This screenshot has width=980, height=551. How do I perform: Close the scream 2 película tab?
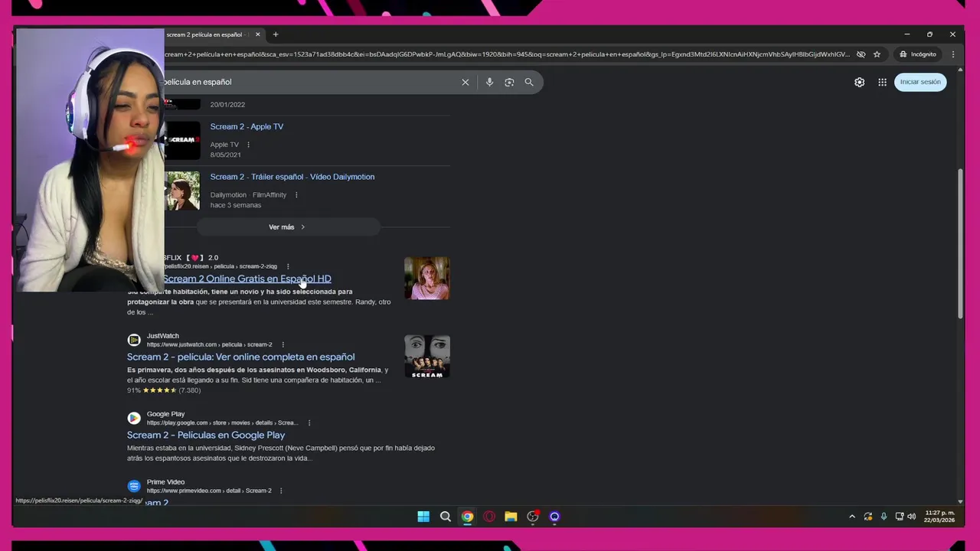point(257,34)
